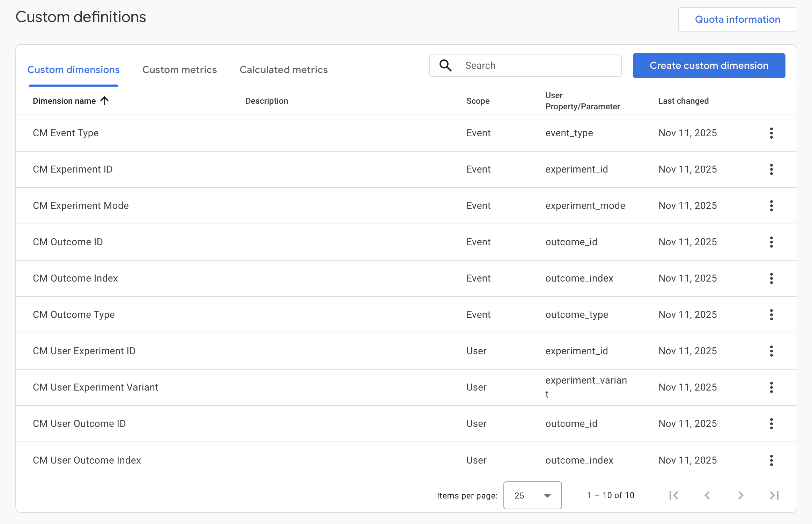The width and height of the screenshot is (812, 524).
Task: Click the CM Experiment Mode row name
Action: point(81,206)
